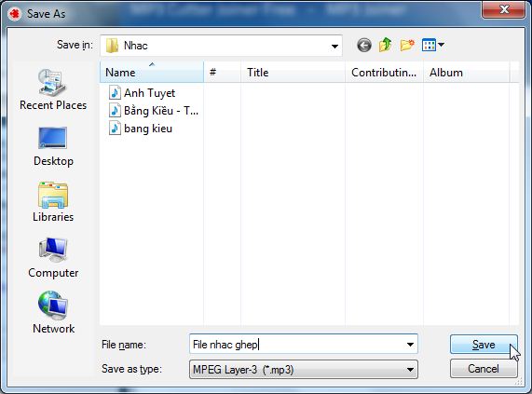
Task: Open Network location
Action: [53, 312]
